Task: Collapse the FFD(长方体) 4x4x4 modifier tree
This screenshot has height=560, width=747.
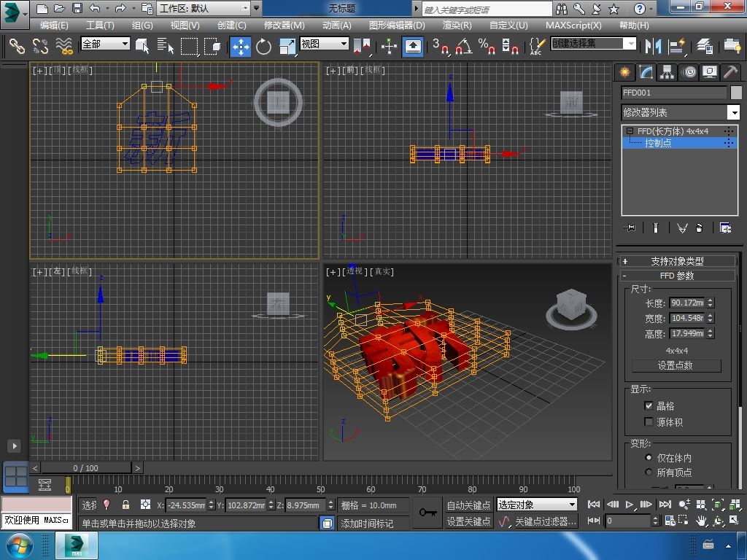Action: click(x=630, y=131)
